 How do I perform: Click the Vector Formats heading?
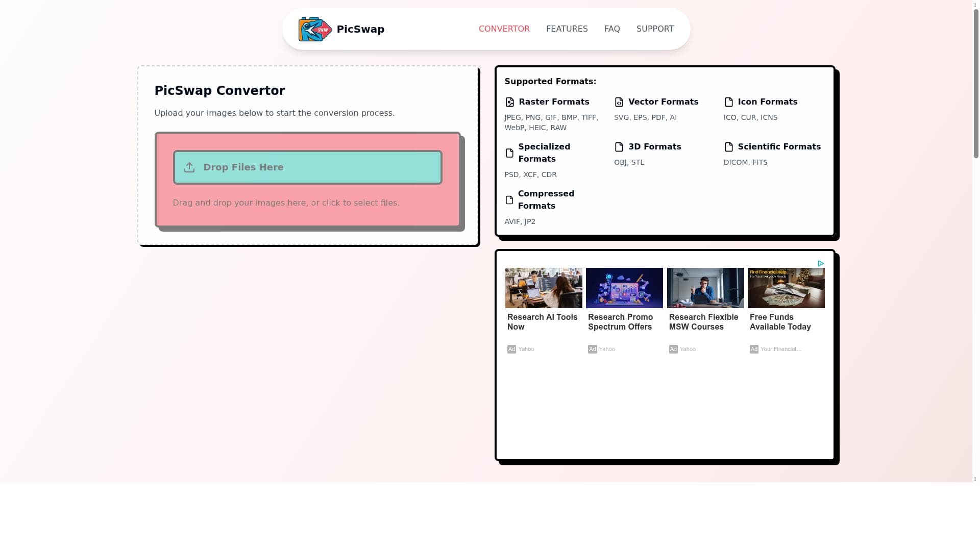pos(664,102)
